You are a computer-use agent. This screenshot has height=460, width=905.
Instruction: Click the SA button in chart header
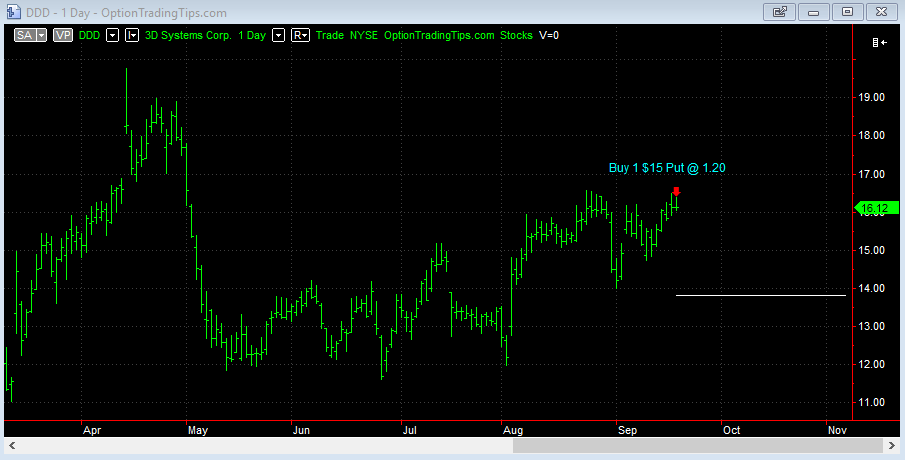pos(24,35)
